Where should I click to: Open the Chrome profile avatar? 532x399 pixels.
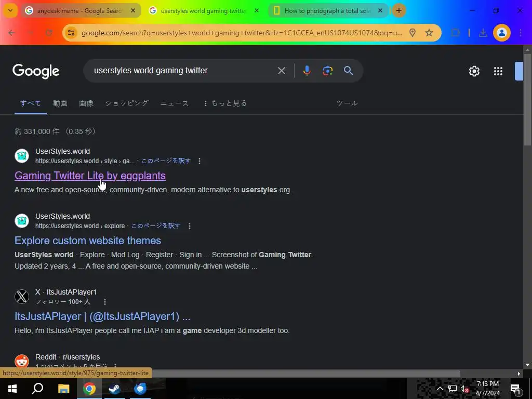point(502,33)
